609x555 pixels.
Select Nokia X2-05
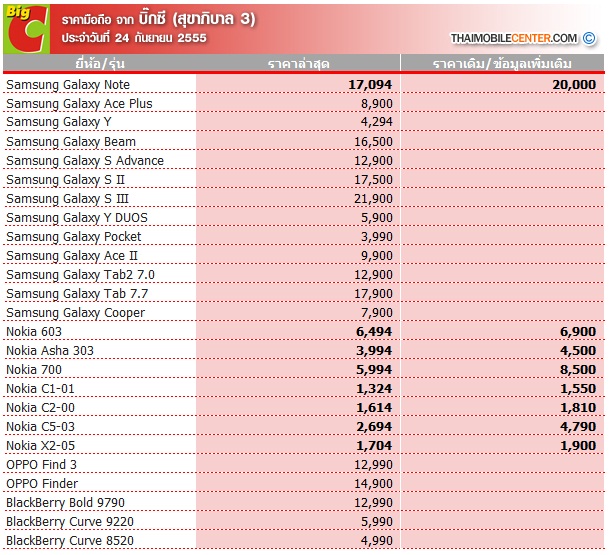pos(40,446)
